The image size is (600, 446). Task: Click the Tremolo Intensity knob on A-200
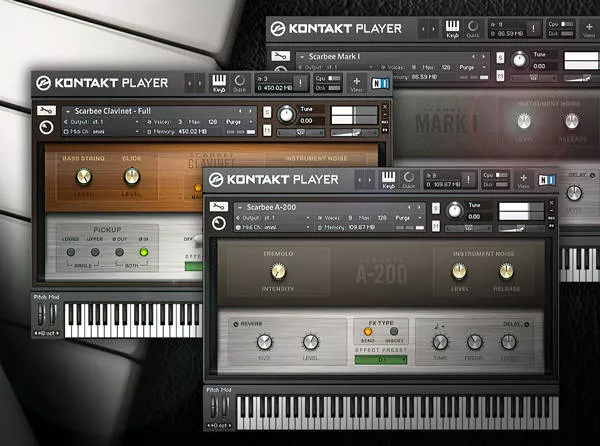278,271
